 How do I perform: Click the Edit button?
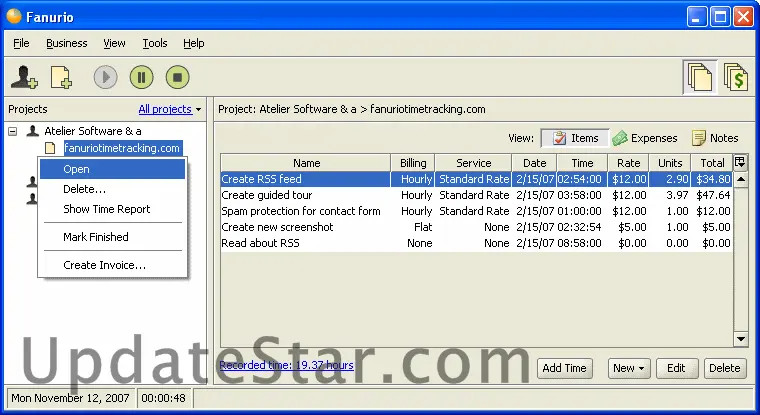coord(677,368)
